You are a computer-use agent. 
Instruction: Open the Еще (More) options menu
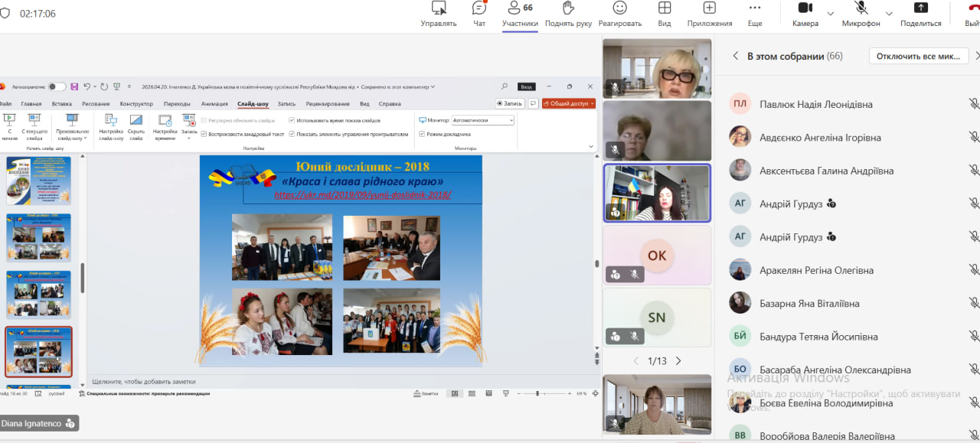point(755,8)
